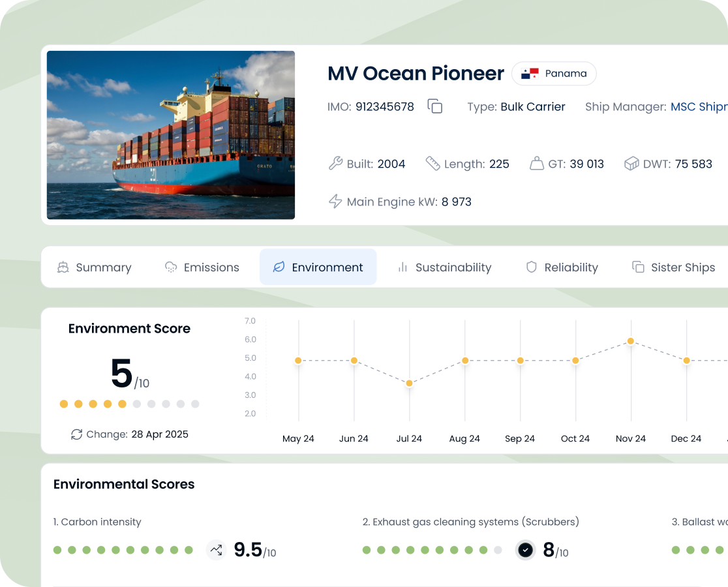Click the weight icon next to GT
The width and height of the screenshot is (728, 587).
click(536, 164)
